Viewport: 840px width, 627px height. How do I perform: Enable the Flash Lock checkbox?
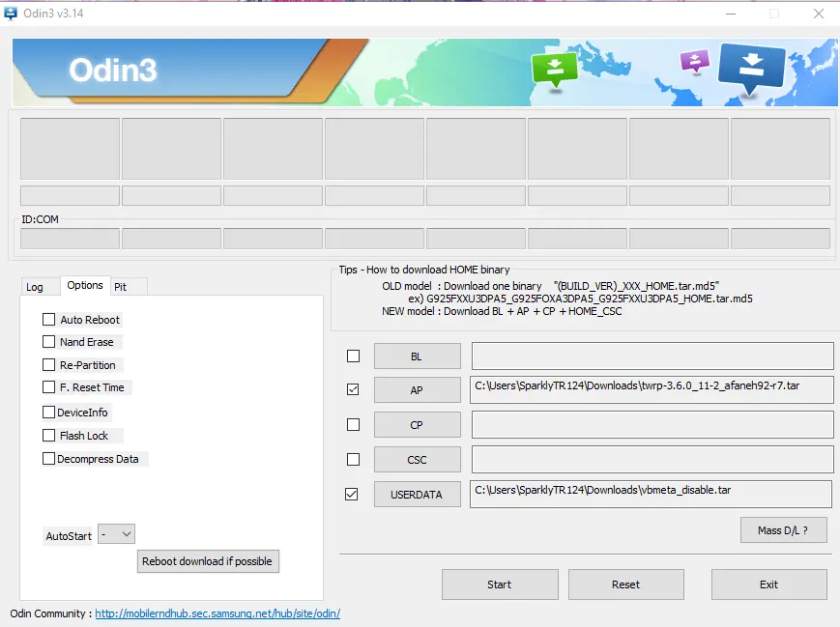click(48, 436)
